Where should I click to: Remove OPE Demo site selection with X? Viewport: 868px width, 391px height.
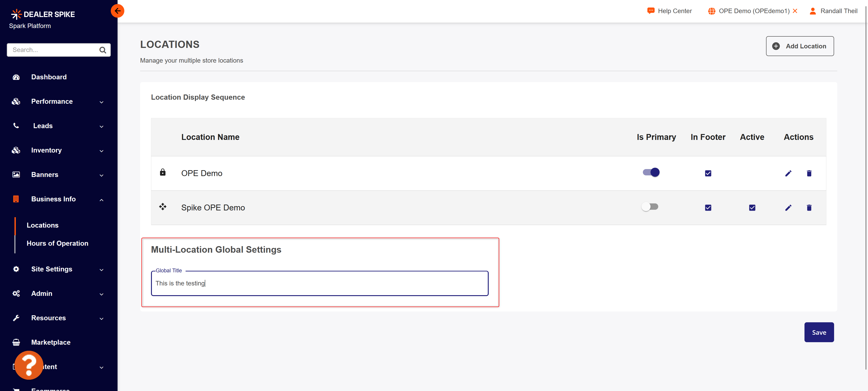click(795, 11)
